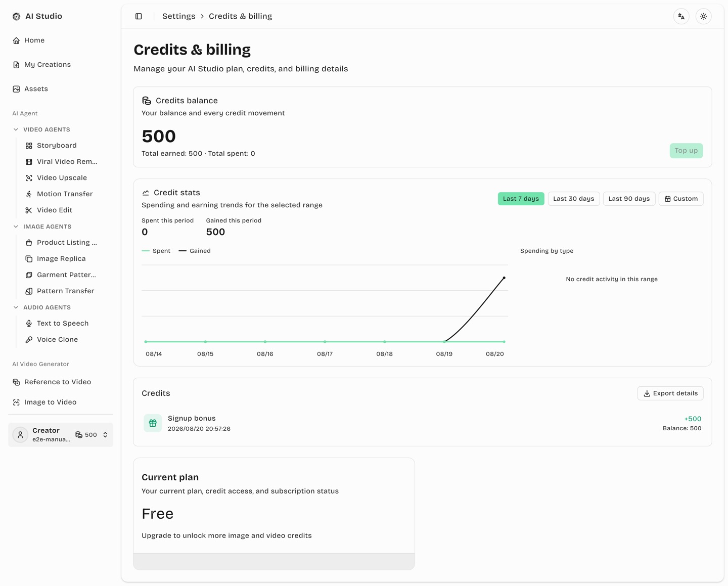Toggle the sidebar panel icon

139,16
